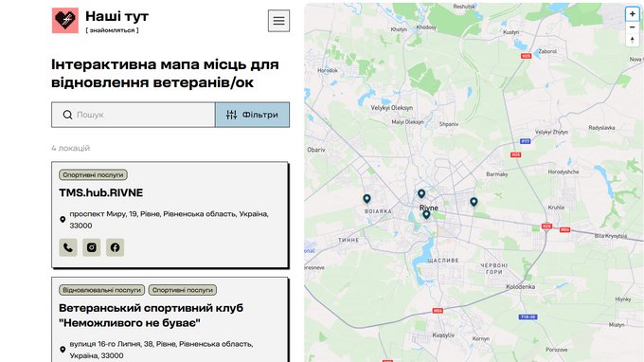Viewport: 644px width, 362px height.
Task: Call TMS.hub.RIVNE via phone icon
Action: 68,247
